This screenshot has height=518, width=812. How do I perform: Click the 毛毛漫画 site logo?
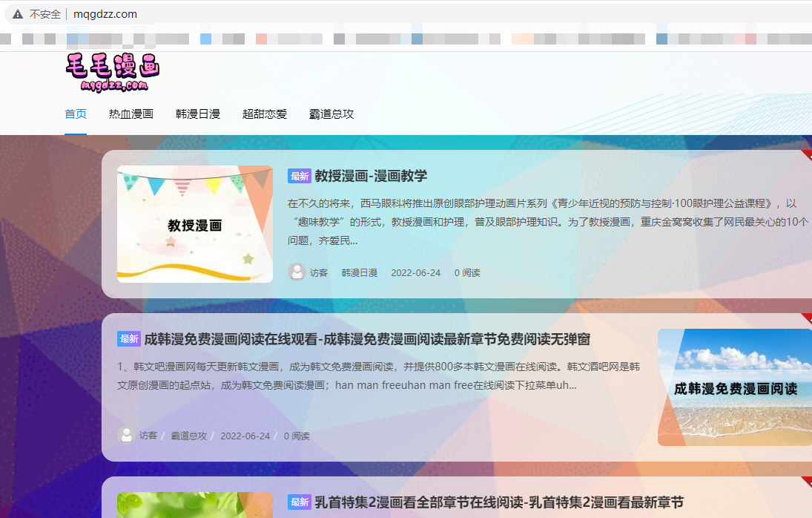(113, 73)
